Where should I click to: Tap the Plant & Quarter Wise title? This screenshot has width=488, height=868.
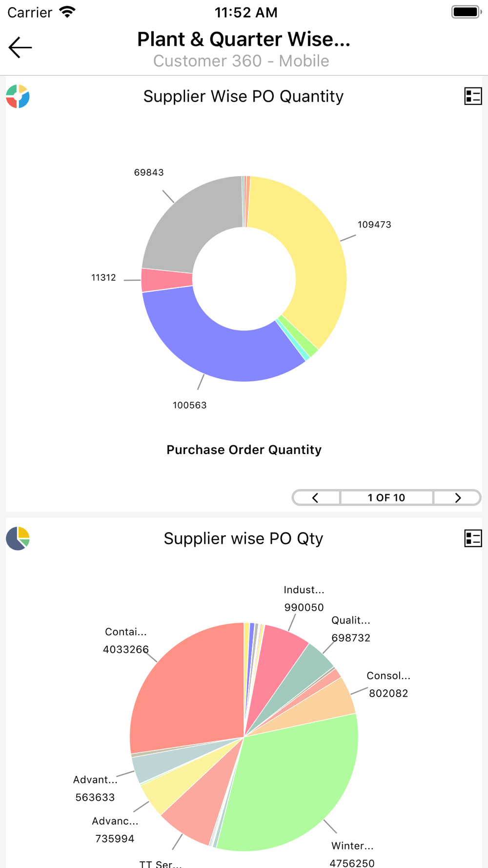tap(244, 39)
